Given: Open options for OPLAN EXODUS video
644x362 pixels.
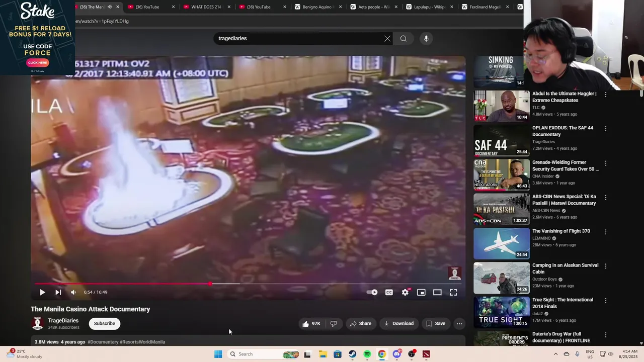Looking at the screenshot, I should coord(606,129).
